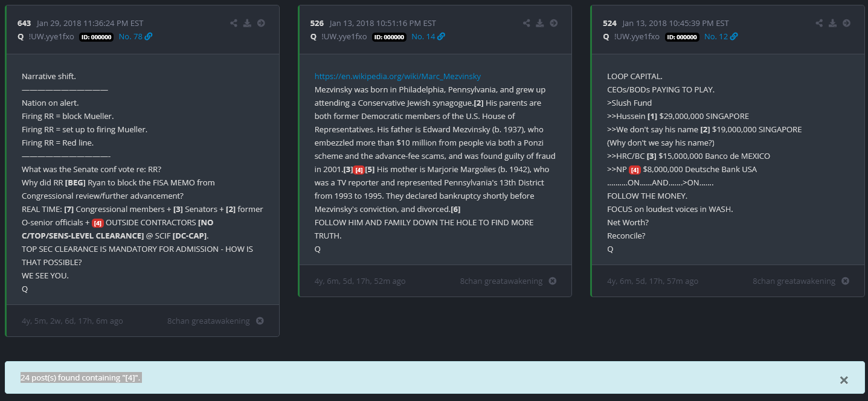Image resolution: width=868 pixels, height=401 pixels.
Task: Click the line "Firing RR = block Mueller."
Action: coord(68,116)
